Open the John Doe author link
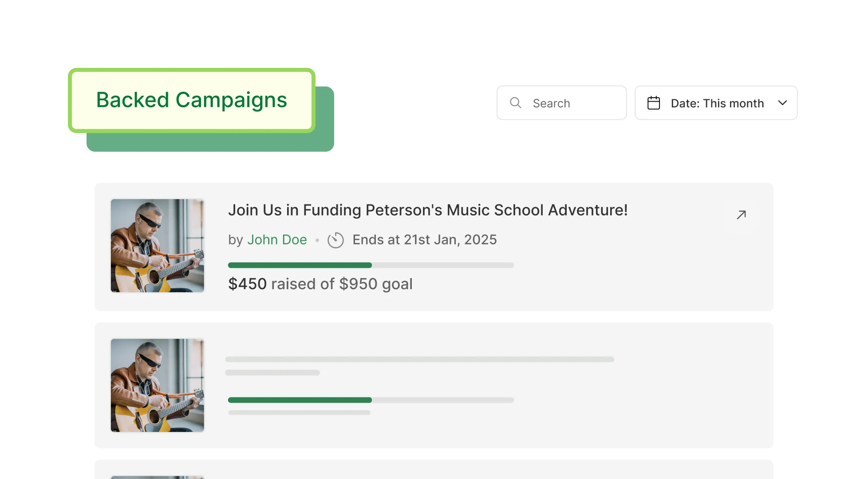868x479 pixels. pyautogui.click(x=277, y=240)
